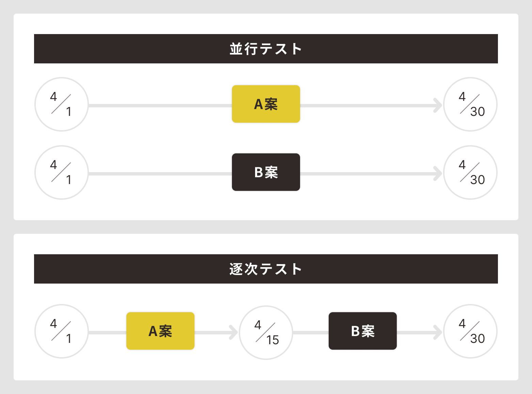Select the dark B案 box under 並行テスト
The width and height of the screenshot is (532, 394).
pyautogui.click(x=266, y=172)
